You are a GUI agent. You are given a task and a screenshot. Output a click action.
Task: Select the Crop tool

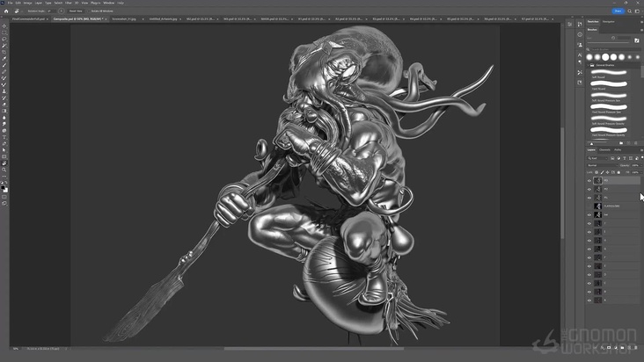(x=4, y=52)
